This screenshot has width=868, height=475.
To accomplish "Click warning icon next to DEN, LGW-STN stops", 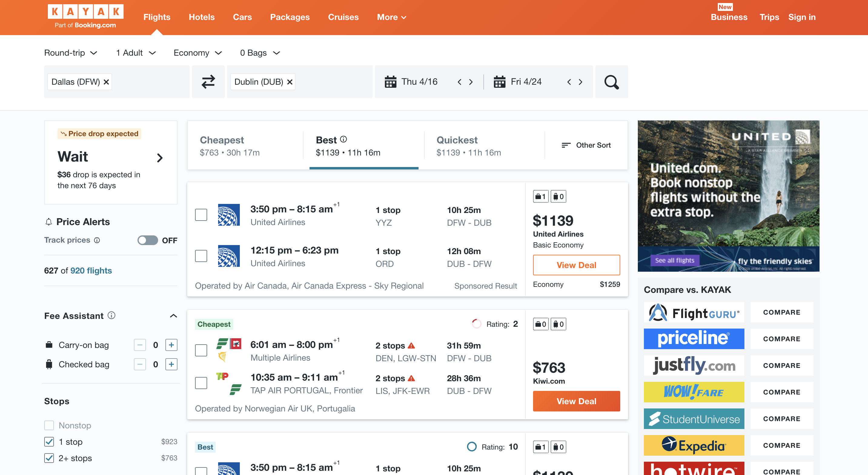I will tap(411, 346).
